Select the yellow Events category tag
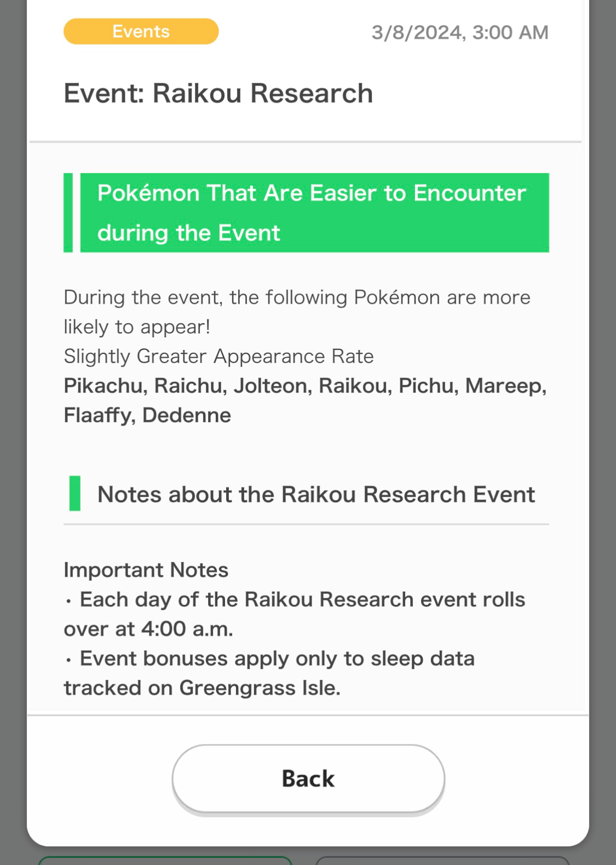Image resolution: width=616 pixels, height=865 pixels. point(141,31)
